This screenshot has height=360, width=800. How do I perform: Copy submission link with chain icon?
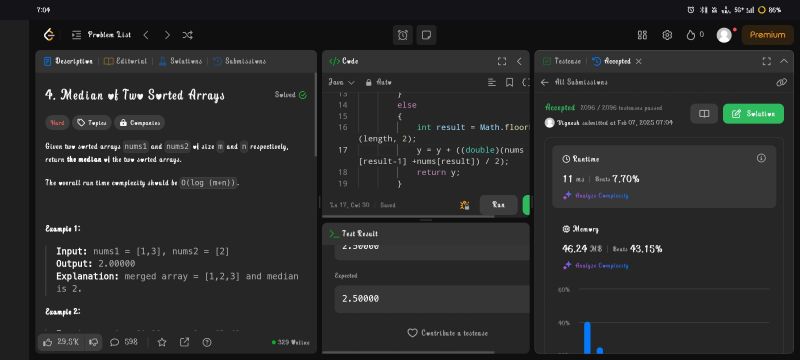(x=781, y=82)
